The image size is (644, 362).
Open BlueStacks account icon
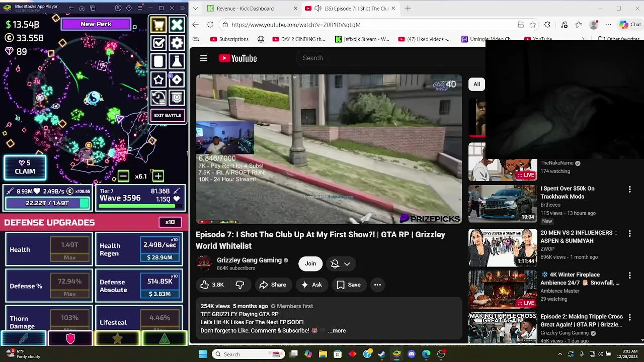pyautogui.click(x=118, y=8)
